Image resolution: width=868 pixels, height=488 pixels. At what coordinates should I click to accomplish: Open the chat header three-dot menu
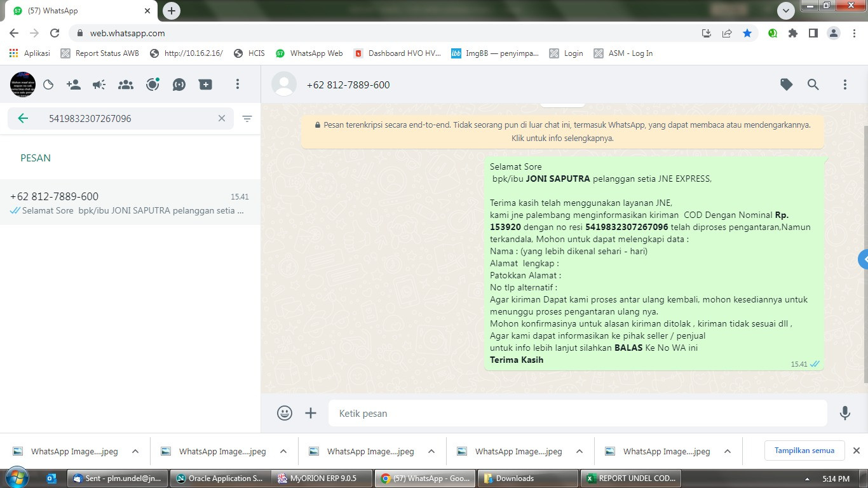(845, 85)
